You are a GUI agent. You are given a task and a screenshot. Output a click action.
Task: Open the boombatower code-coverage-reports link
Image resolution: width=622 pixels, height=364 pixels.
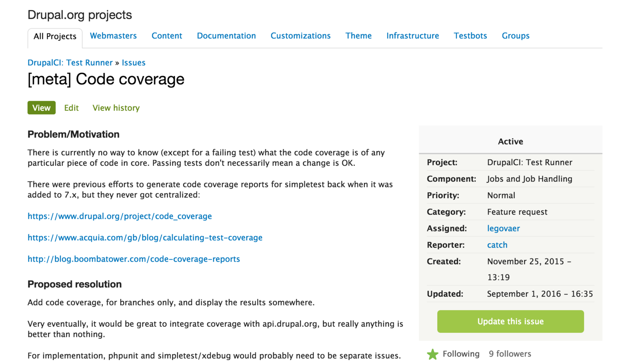(x=133, y=259)
